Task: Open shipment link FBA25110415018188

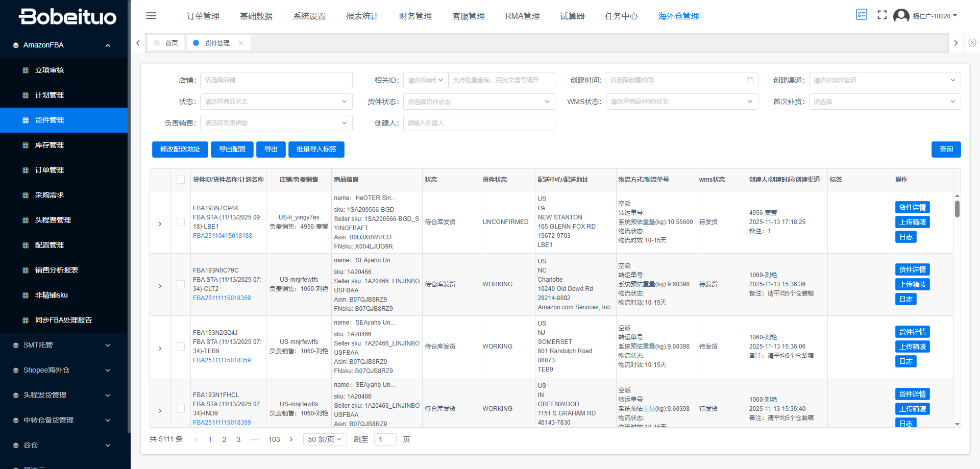Action: [x=223, y=236]
